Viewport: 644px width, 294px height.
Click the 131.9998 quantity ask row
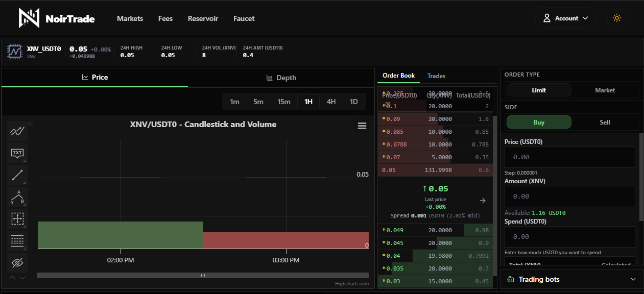[x=435, y=170]
